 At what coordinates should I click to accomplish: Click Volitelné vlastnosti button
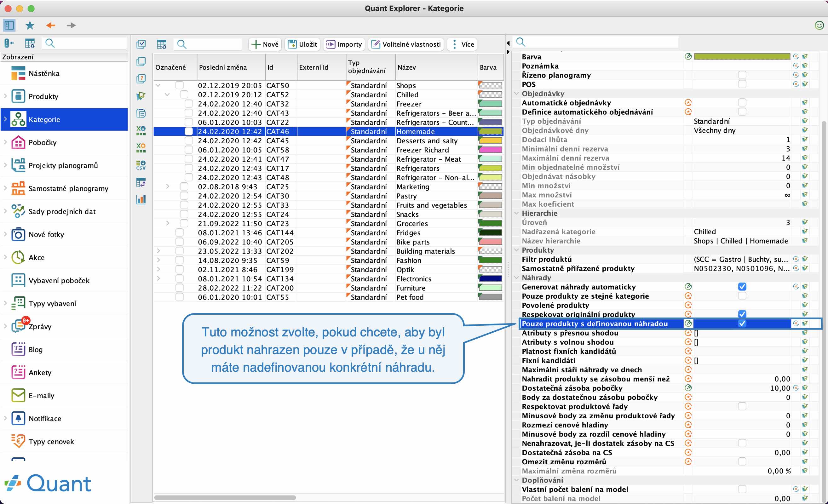(x=406, y=44)
